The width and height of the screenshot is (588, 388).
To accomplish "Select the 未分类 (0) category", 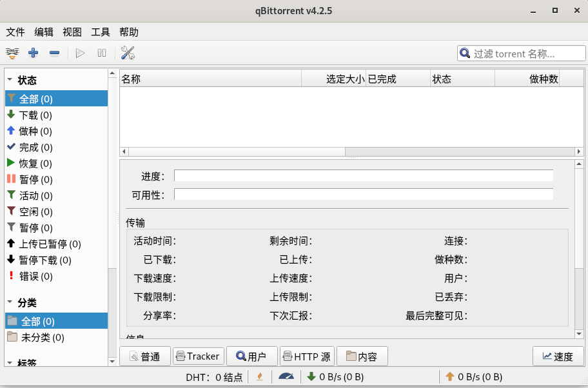I will (56, 337).
